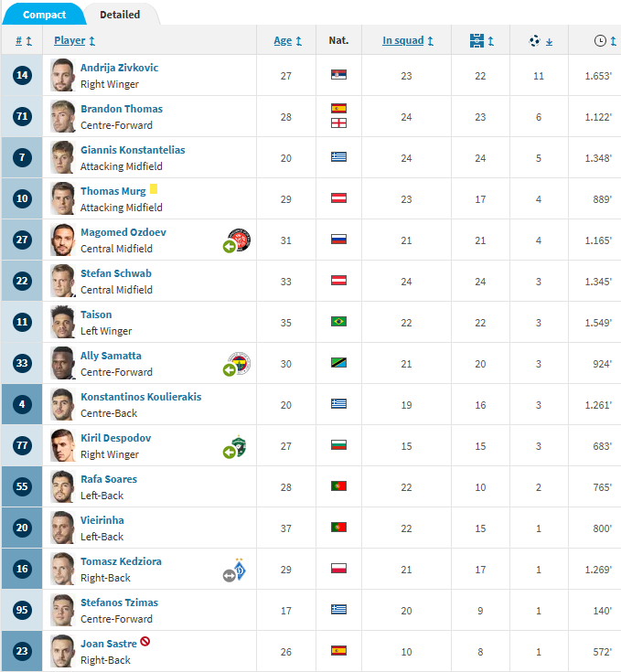The width and height of the screenshot is (621, 672).
Task: Switch to the Detailed tab
Action: tap(120, 15)
